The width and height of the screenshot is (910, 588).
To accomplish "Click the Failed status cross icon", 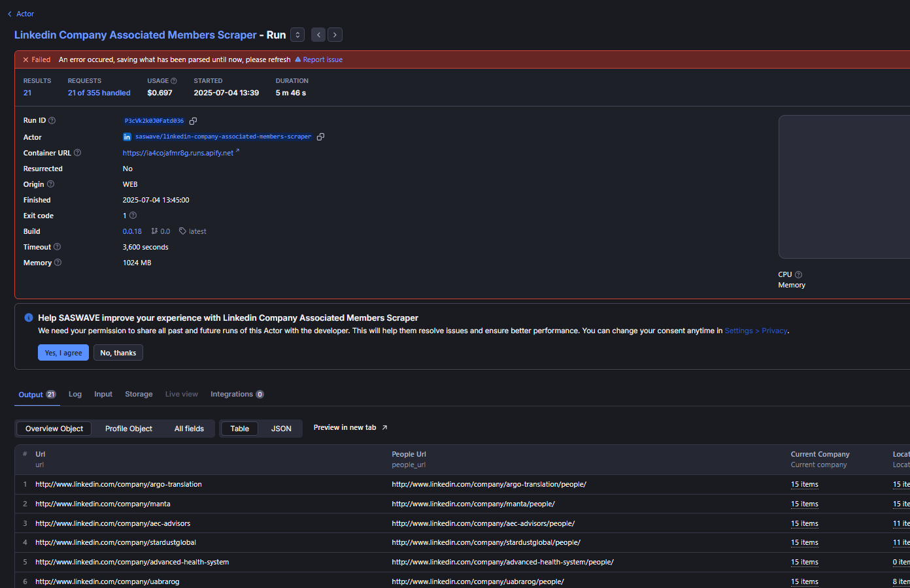I will pyautogui.click(x=26, y=59).
